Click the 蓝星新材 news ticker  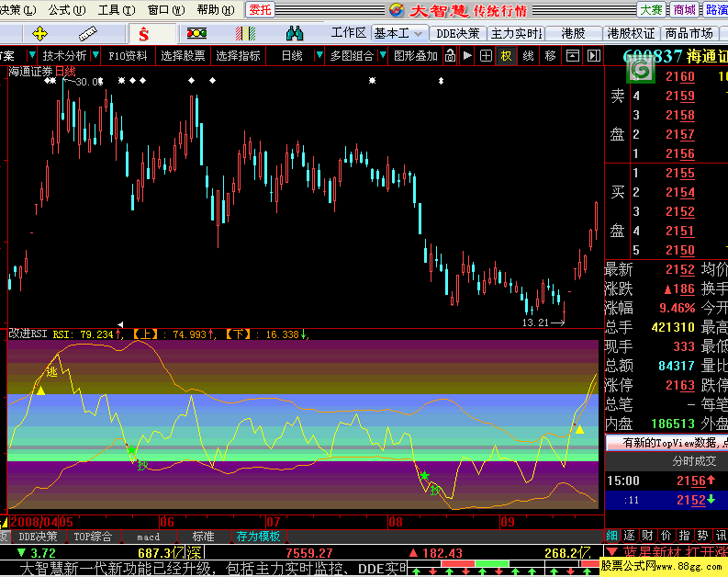[674, 552]
